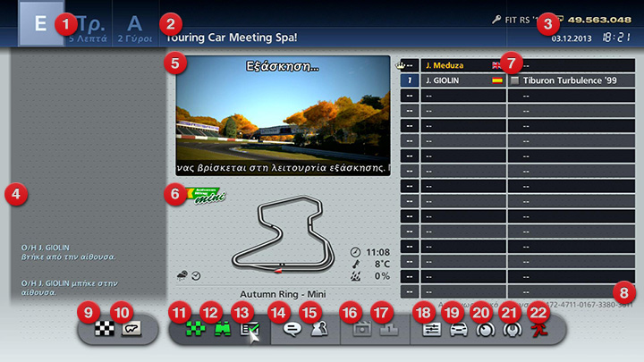Click the member list person icon
This screenshot has width=644, height=362.
click(318, 329)
